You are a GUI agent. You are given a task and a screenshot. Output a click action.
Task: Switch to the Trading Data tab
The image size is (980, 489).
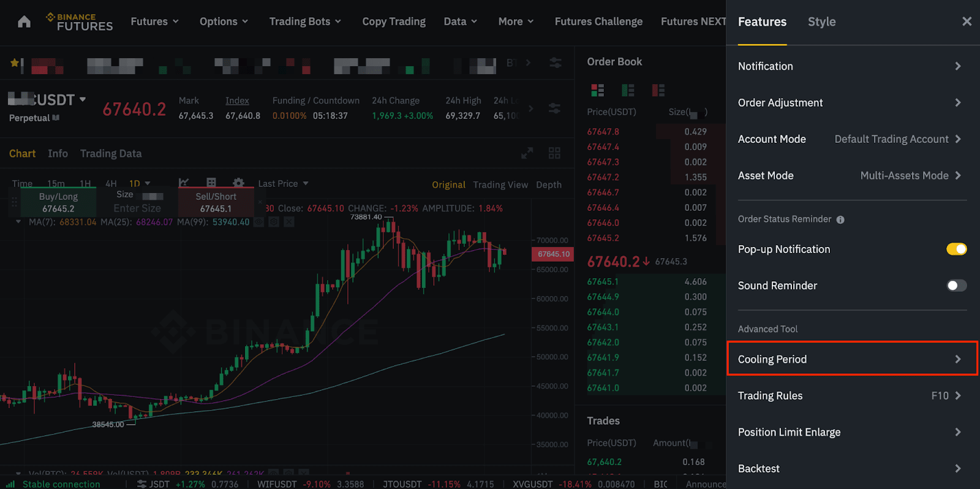111,153
